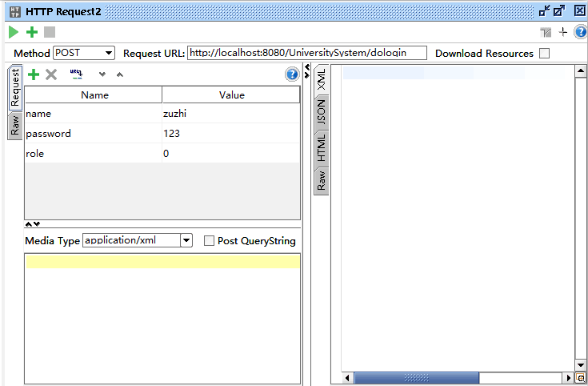Close the HTTP Request2 window

click(x=580, y=11)
